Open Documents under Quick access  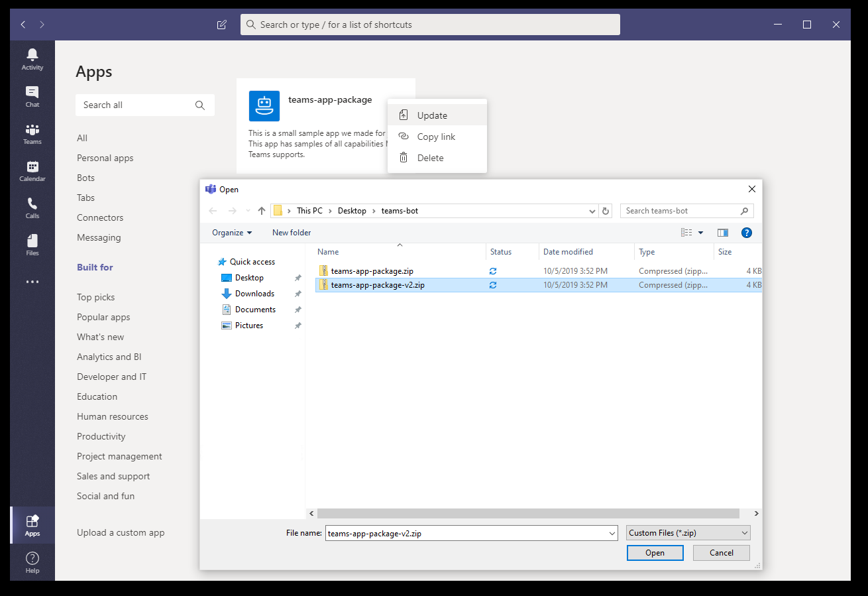[255, 310]
